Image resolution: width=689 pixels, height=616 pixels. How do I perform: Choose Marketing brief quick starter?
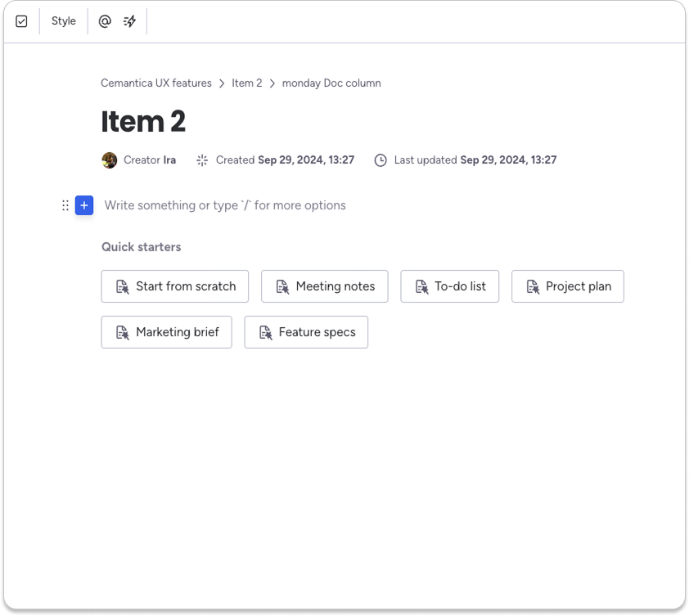167,332
